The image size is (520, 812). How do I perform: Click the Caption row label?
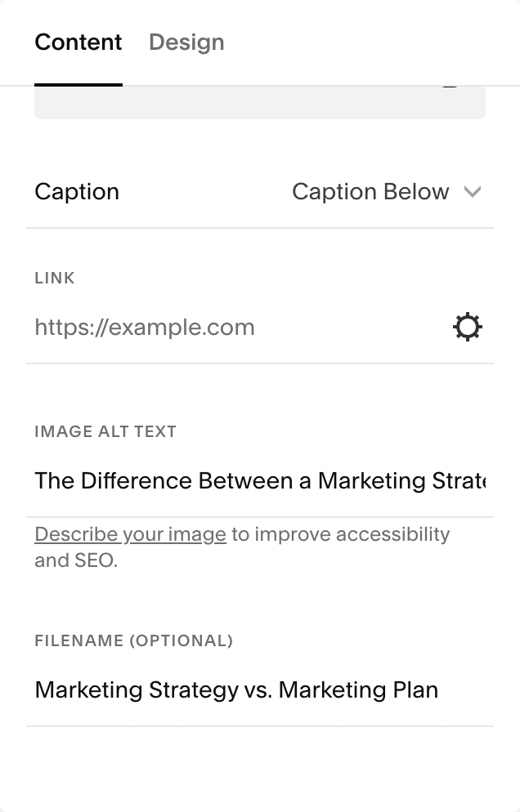coord(77,192)
